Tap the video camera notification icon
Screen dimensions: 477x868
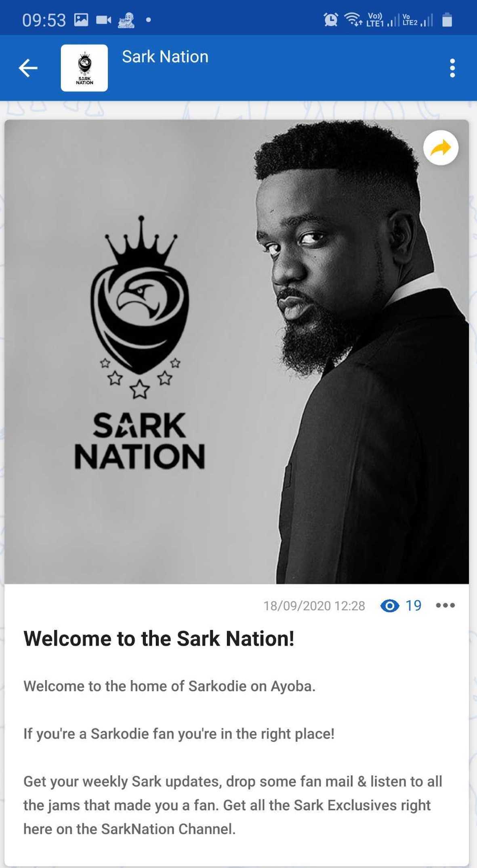[103, 19]
